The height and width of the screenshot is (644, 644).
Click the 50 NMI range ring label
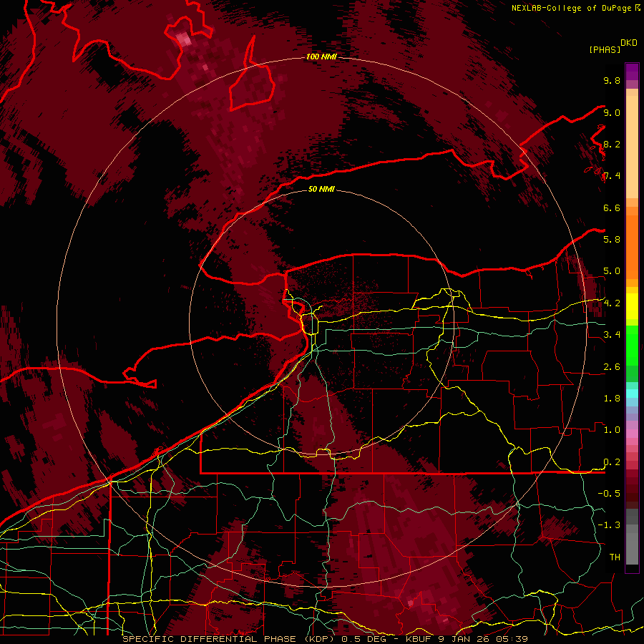pos(321,189)
